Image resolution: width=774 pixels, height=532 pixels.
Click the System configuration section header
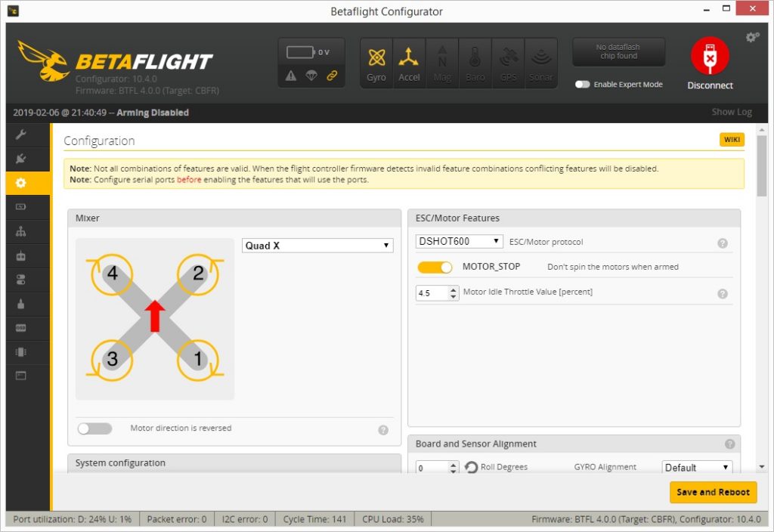[x=234, y=463]
